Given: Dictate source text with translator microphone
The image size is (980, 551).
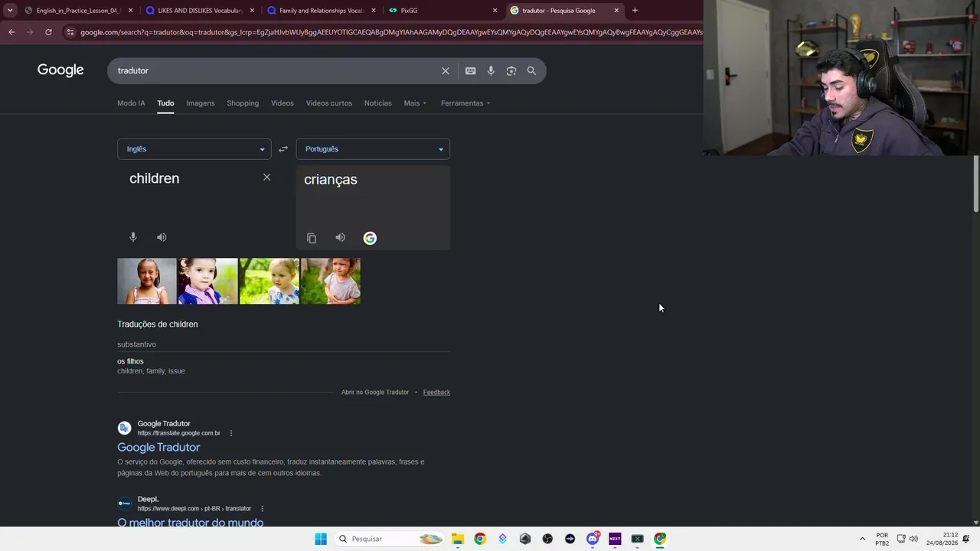Looking at the screenshot, I should pos(133,237).
